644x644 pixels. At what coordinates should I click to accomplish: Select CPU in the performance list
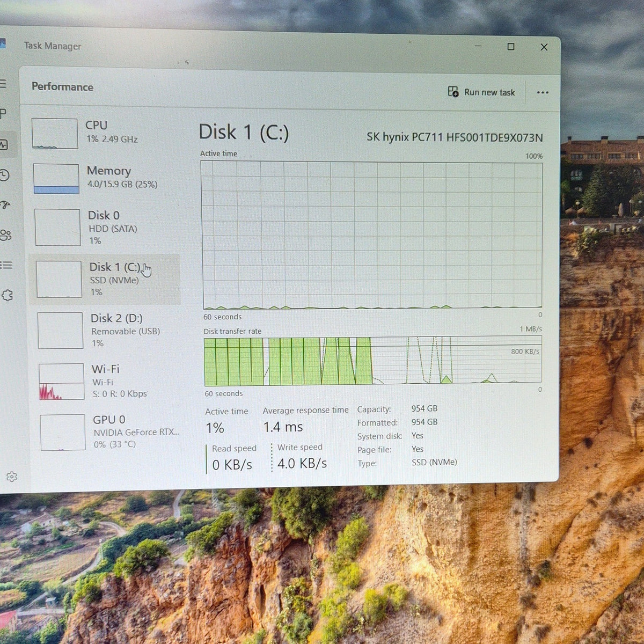[x=102, y=133]
